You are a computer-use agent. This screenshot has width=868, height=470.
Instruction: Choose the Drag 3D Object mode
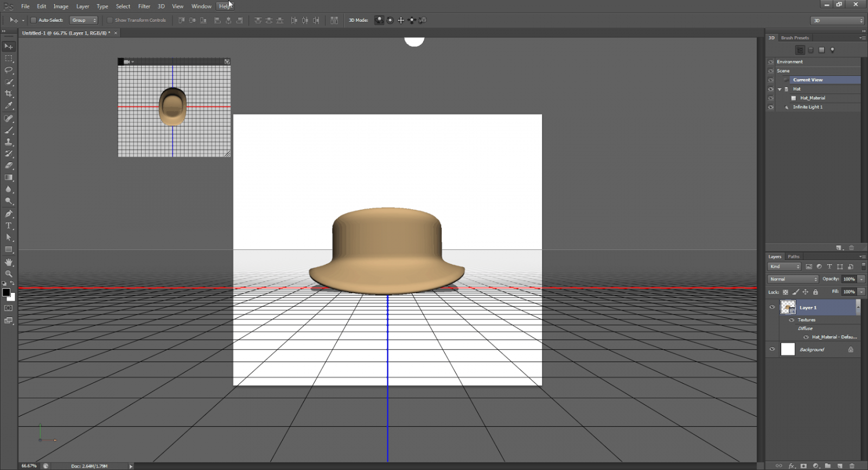401,20
